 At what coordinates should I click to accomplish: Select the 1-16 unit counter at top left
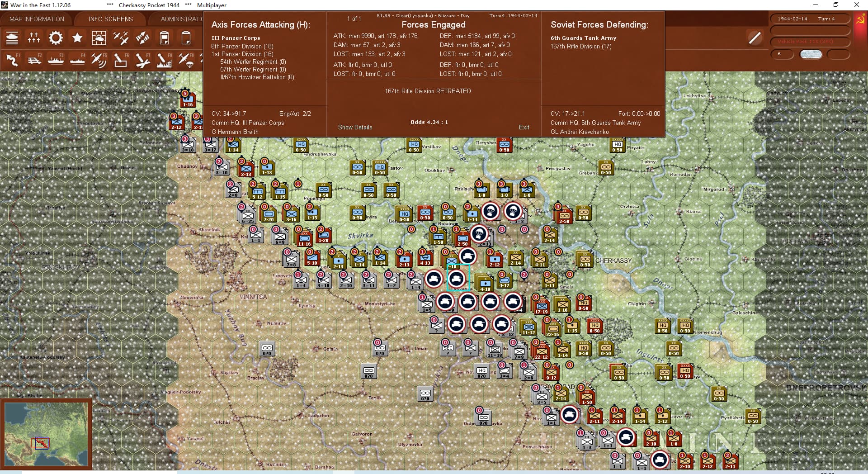coord(188,99)
